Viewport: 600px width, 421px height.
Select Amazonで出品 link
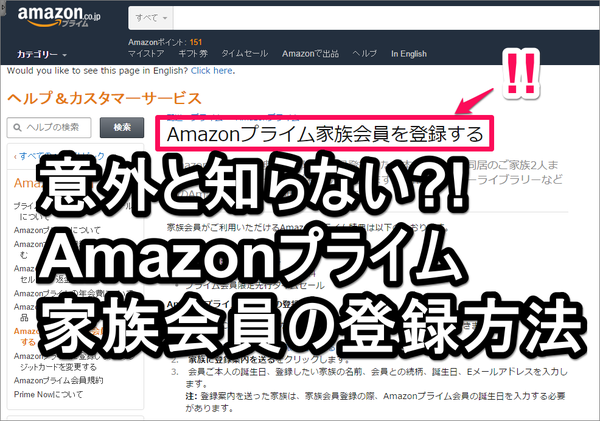(x=310, y=54)
